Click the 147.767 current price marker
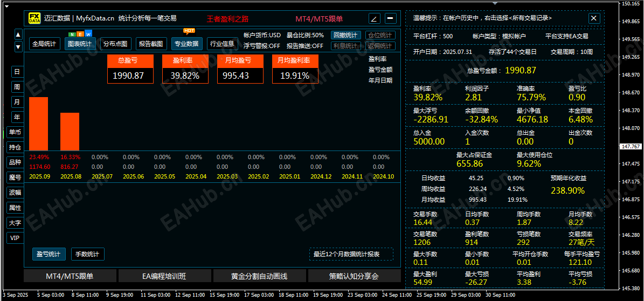Image resolution: width=644 pixels, height=301 pixels. (631, 146)
